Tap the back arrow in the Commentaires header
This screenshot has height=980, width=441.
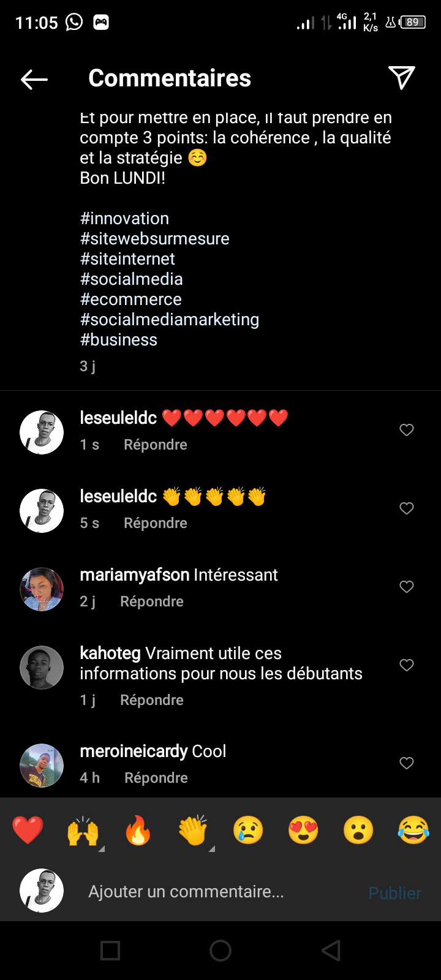tap(34, 79)
